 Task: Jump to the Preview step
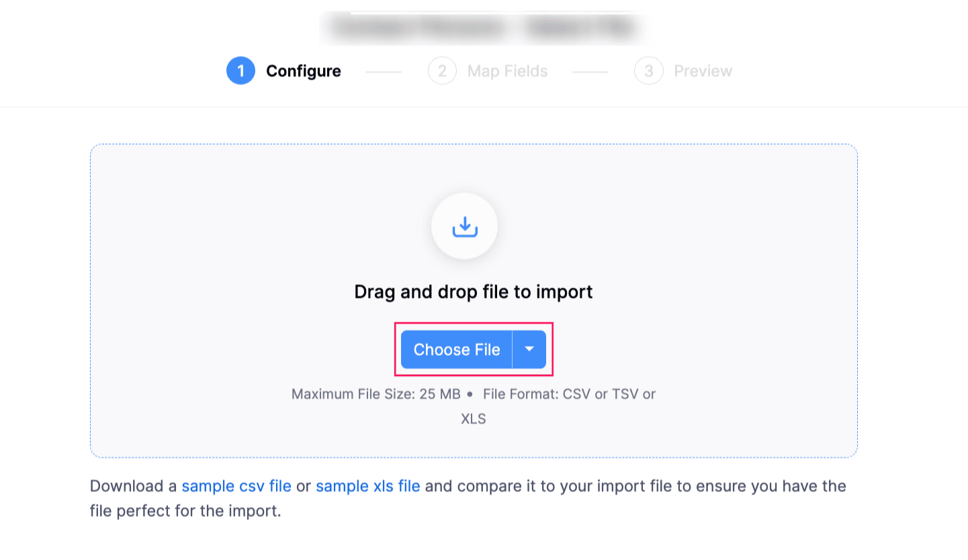coord(703,71)
